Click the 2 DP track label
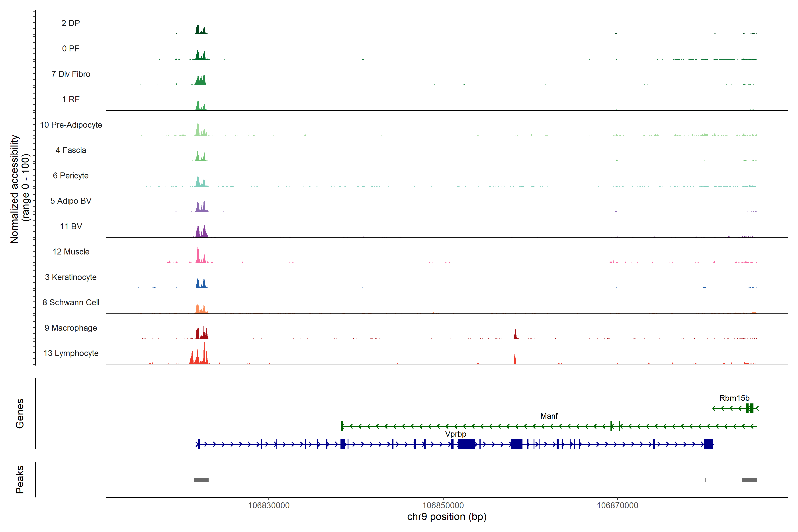This screenshot has height=532, width=798. click(x=70, y=23)
